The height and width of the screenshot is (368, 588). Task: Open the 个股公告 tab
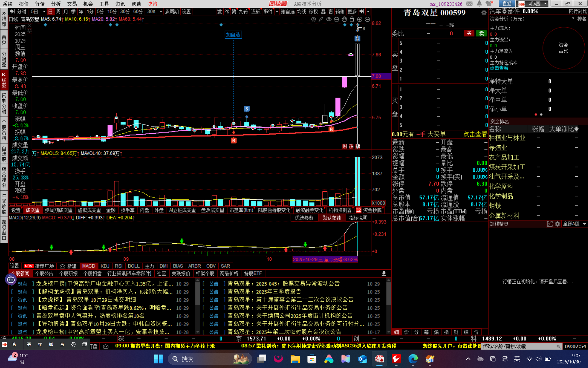click(44, 273)
